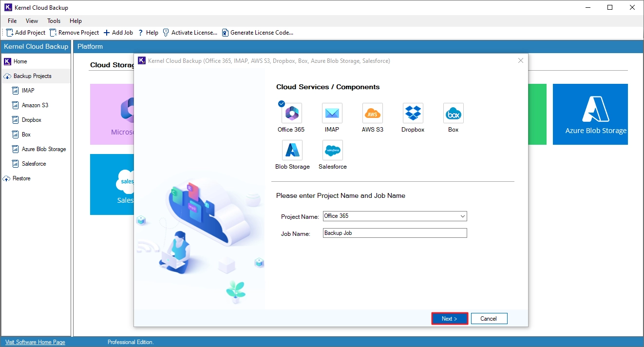This screenshot has height=347, width=644.
Task: Choose the Dropbox component icon
Action: coord(413,113)
